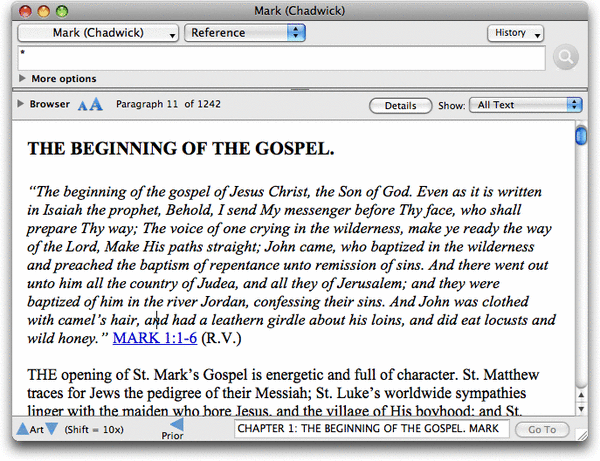Viewport: 600px width, 461px height.
Task: Click the vertical scrollbar thumb
Action: point(581,135)
